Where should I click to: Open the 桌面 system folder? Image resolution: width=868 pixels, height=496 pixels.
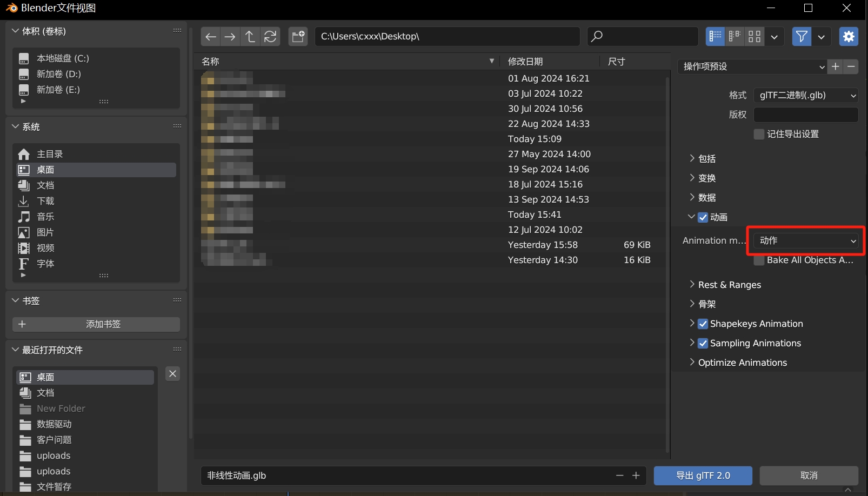click(96, 170)
